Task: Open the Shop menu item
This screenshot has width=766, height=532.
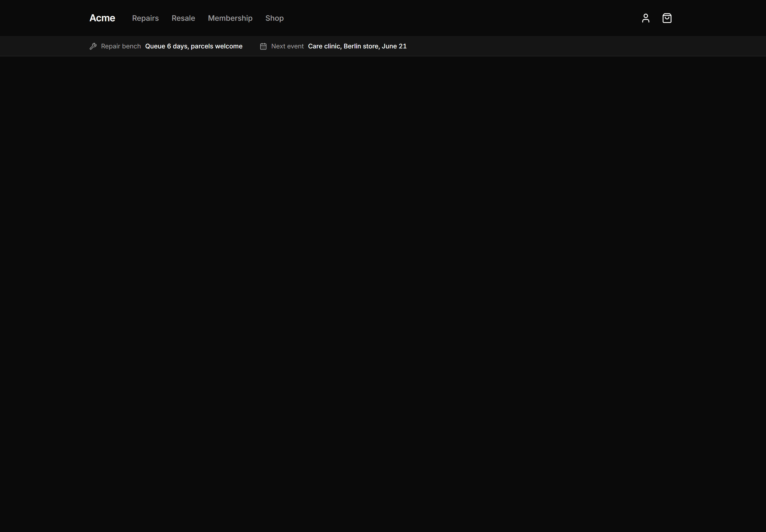Action: [x=274, y=18]
